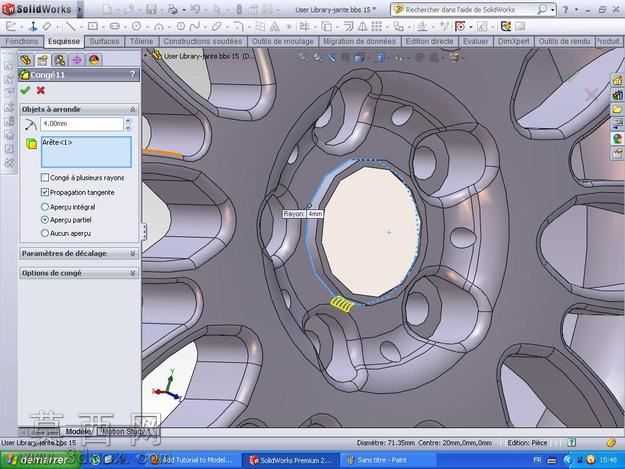This screenshot has width=625, height=469.
Task: Click the Rayon: 4mm callout on the model
Action: pyautogui.click(x=303, y=214)
